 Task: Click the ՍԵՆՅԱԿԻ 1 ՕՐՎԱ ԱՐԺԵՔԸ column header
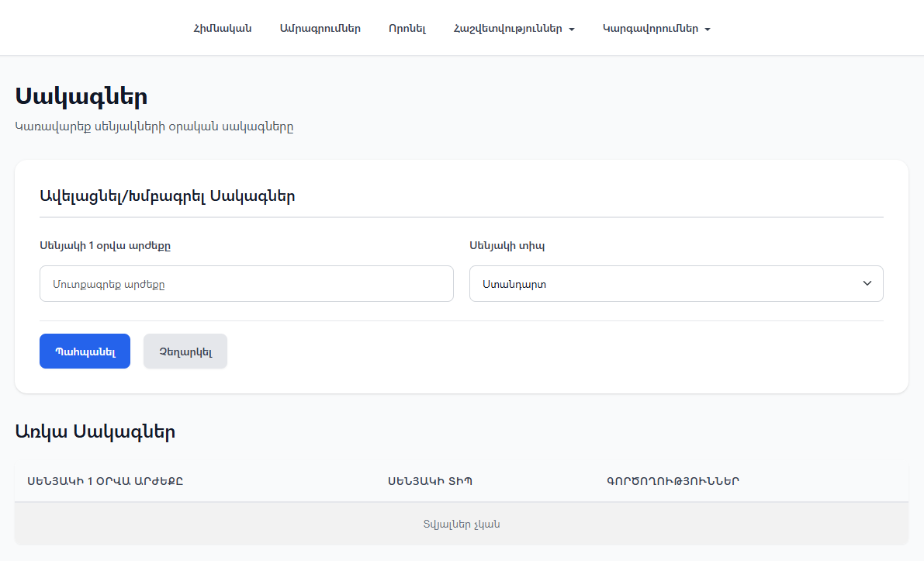(106, 481)
